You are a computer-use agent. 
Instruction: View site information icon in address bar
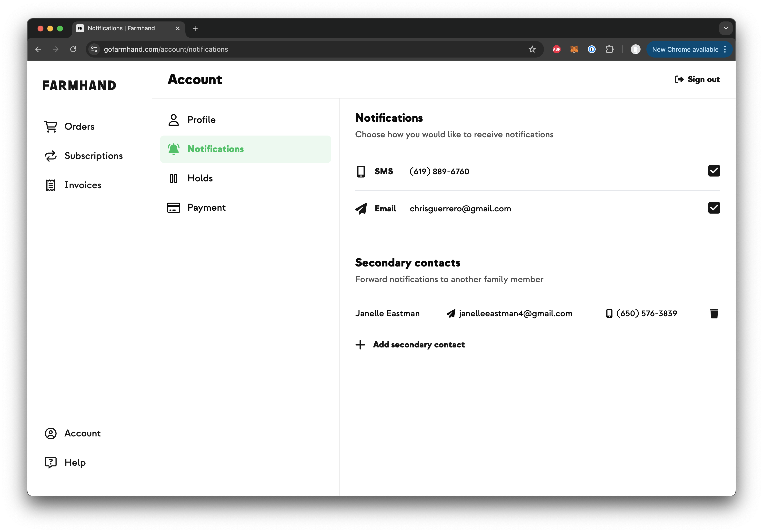(94, 49)
